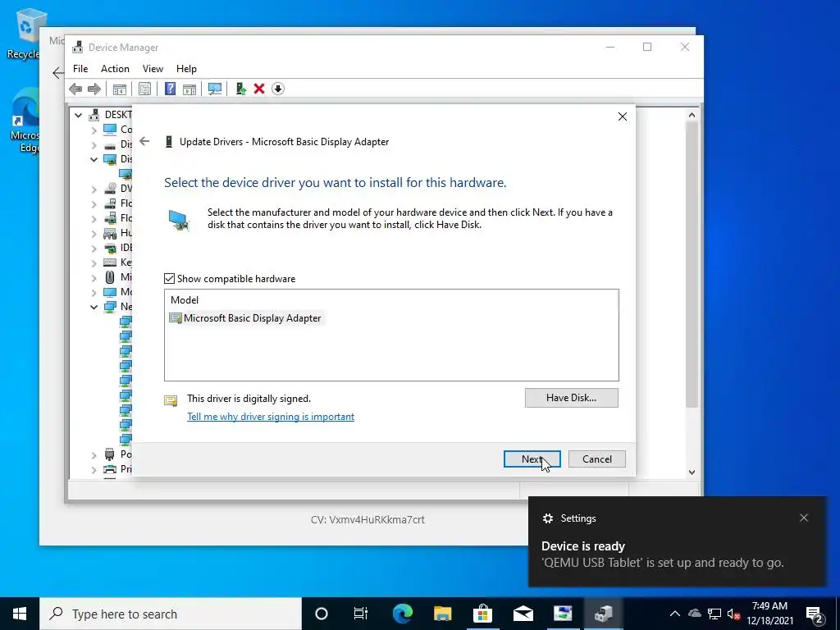The width and height of the screenshot is (840, 630).
Task: Show hidden system tray icons chevron
Action: tap(675, 614)
